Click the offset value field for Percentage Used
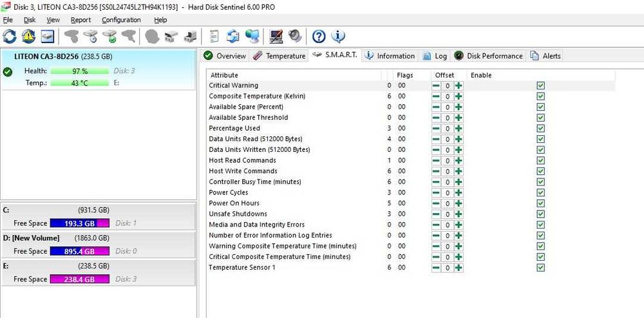This screenshot has width=644, height=318. [x=448, y=128]
